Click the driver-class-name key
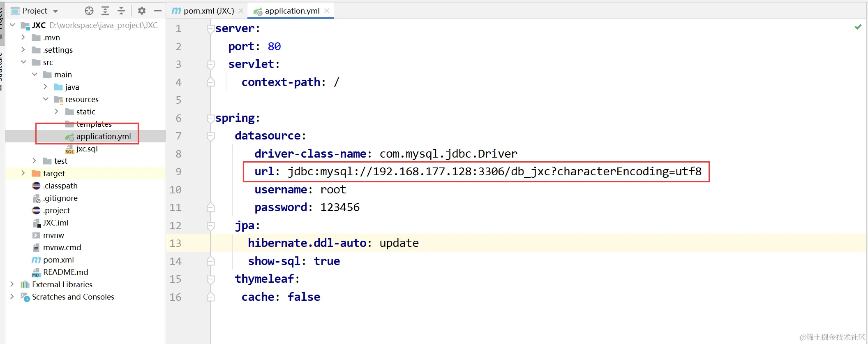This screenshot has width=868, height=344. (310, 154)
